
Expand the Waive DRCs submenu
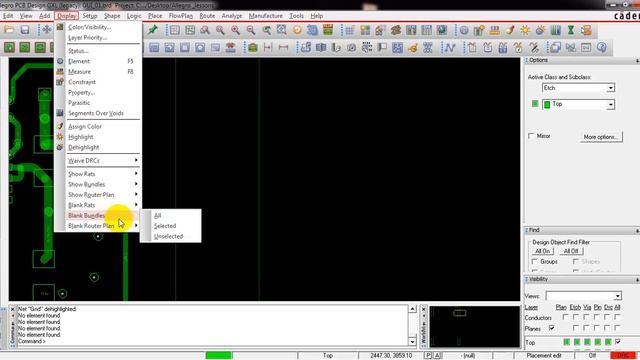102,160
